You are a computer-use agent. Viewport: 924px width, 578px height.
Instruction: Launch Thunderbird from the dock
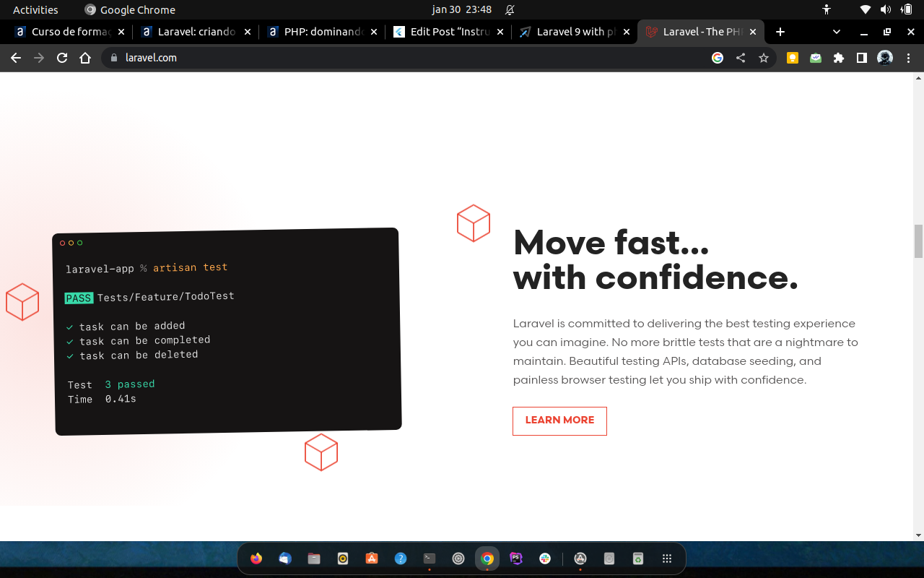(285, 558)
